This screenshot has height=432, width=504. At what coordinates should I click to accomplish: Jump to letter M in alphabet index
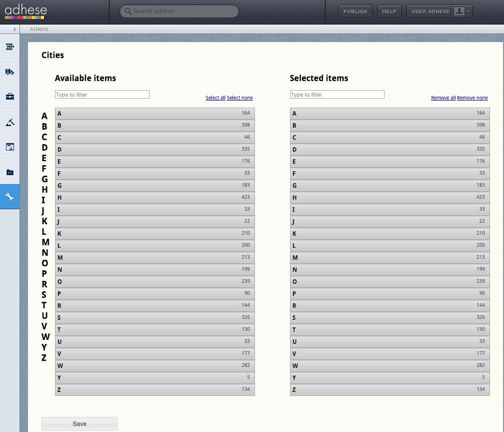click(45, 242)
